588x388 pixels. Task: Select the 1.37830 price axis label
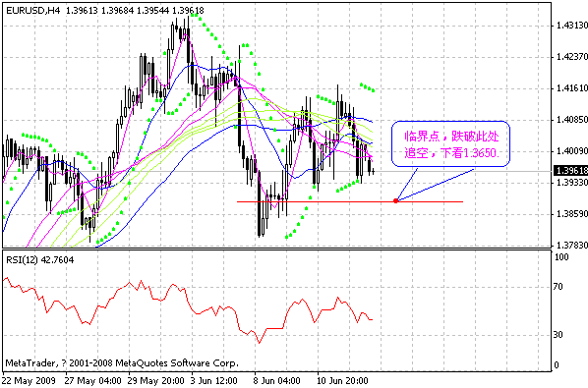572,245
